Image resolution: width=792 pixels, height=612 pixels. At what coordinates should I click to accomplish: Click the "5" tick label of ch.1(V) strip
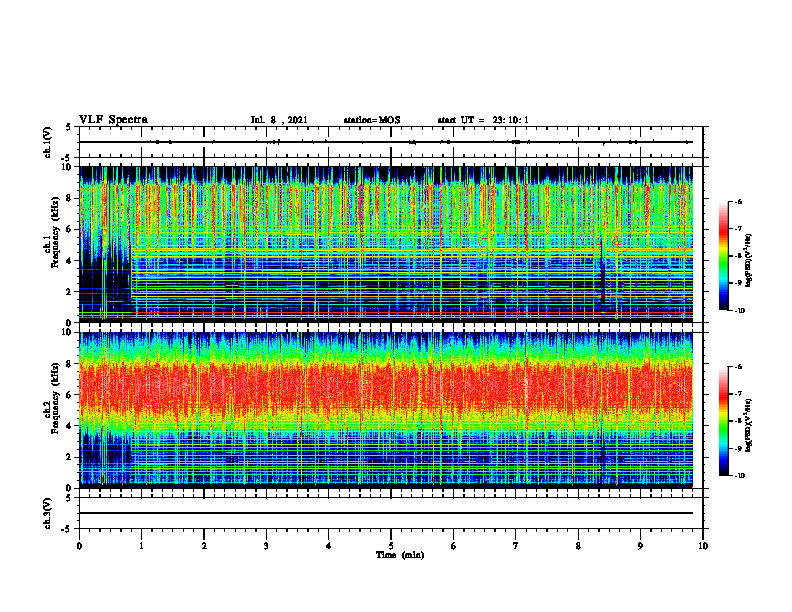point(69,128)
